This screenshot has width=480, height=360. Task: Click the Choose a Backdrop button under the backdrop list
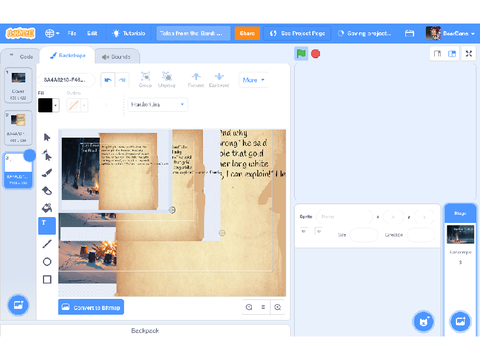click(x=18, y=305)
